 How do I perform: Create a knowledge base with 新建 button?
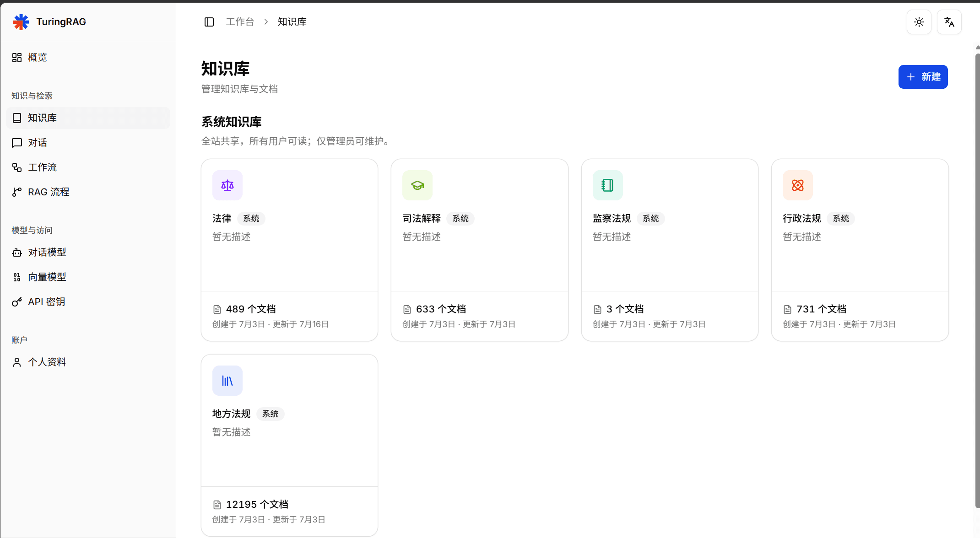[923, 77]
